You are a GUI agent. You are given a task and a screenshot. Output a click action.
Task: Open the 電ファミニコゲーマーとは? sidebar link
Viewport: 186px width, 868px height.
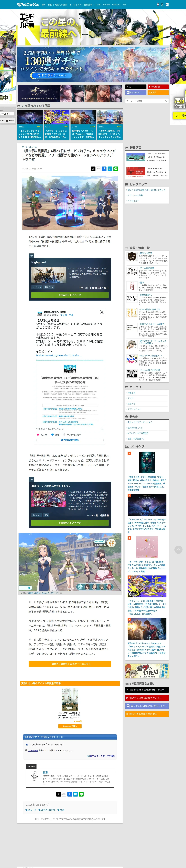point(139,422)
